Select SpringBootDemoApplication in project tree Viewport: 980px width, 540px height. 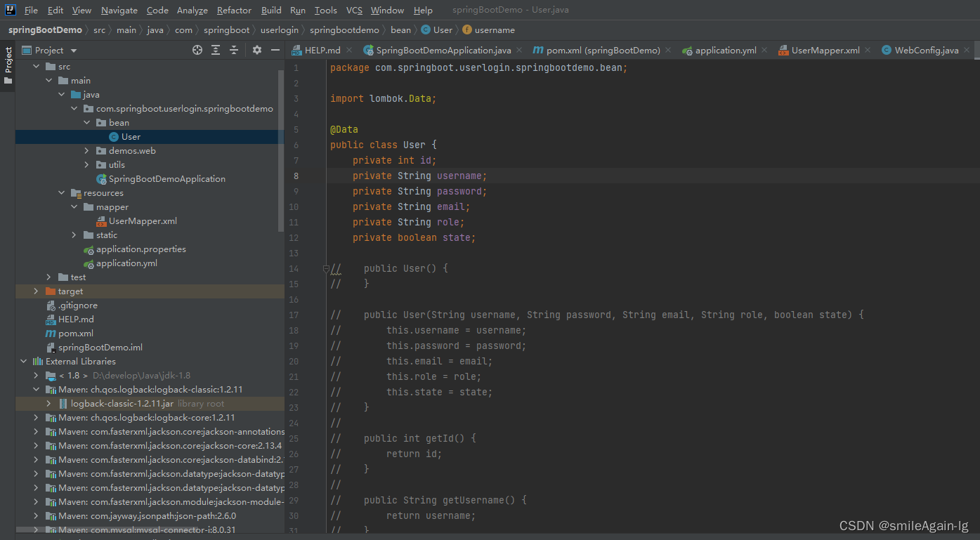(x=166, y=179)
